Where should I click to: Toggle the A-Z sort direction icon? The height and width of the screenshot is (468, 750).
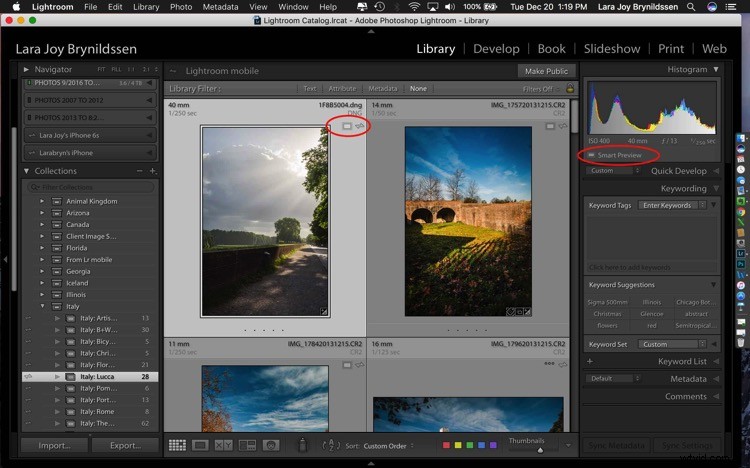click(331, 446)
